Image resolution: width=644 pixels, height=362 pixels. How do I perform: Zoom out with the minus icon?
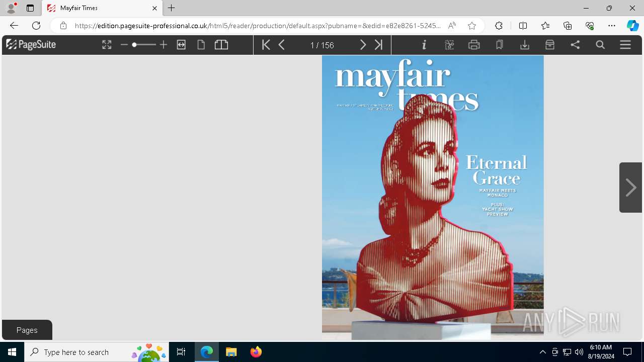point(124,45)
